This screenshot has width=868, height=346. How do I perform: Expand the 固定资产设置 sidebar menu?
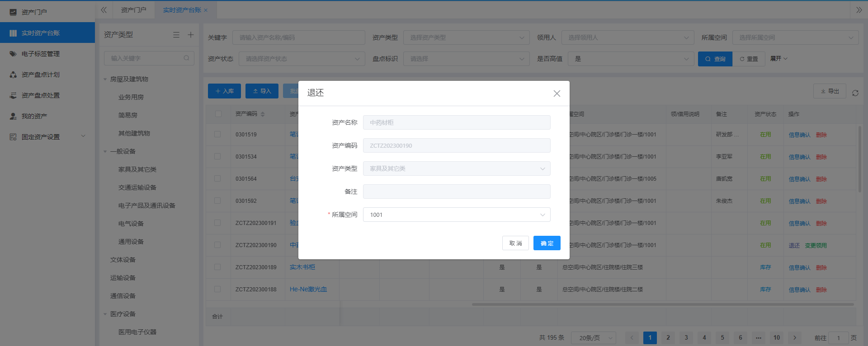click(47, 137)
